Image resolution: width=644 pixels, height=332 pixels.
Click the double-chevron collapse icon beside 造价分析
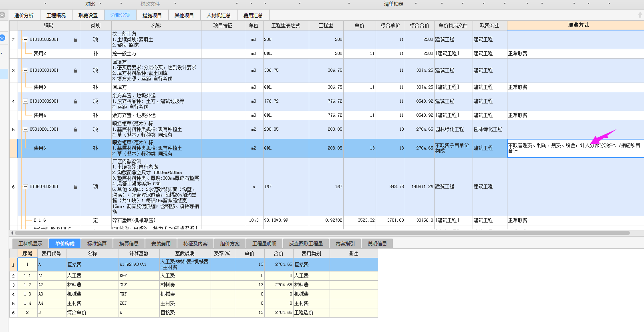(2, 15)
